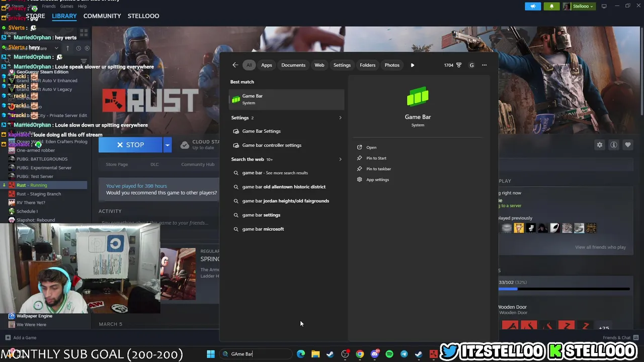Open Rust DLC link
Viewport: 644px width, 362px height.
(154, 164)
